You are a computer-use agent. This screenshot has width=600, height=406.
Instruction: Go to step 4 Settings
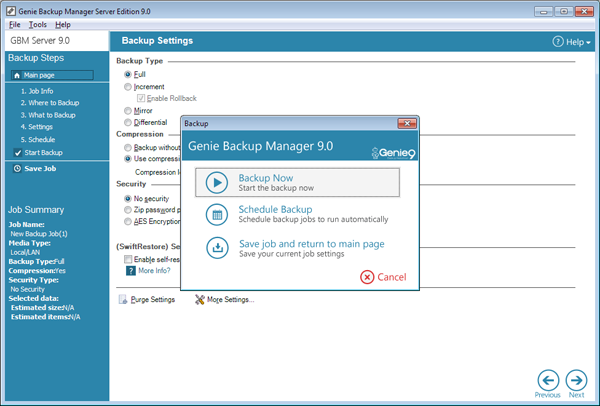tap(37, 127)
